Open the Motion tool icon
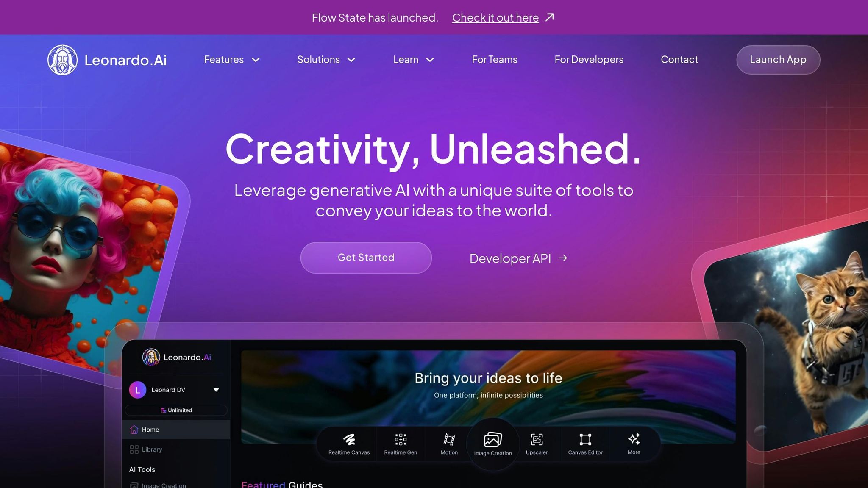Image resolution: width=868 pixels, height=488 pixels. 449,439
